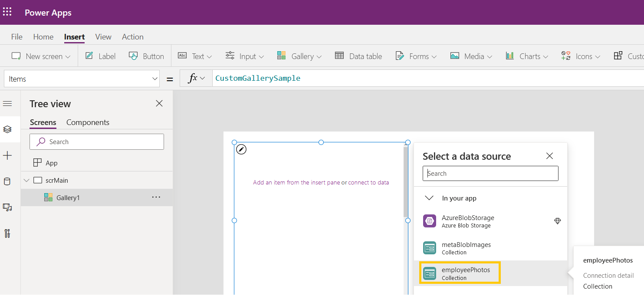This screenshot has width=644, height=296.
Task: Expand the Gallery insert dropdown
Action: coord(299,56)
